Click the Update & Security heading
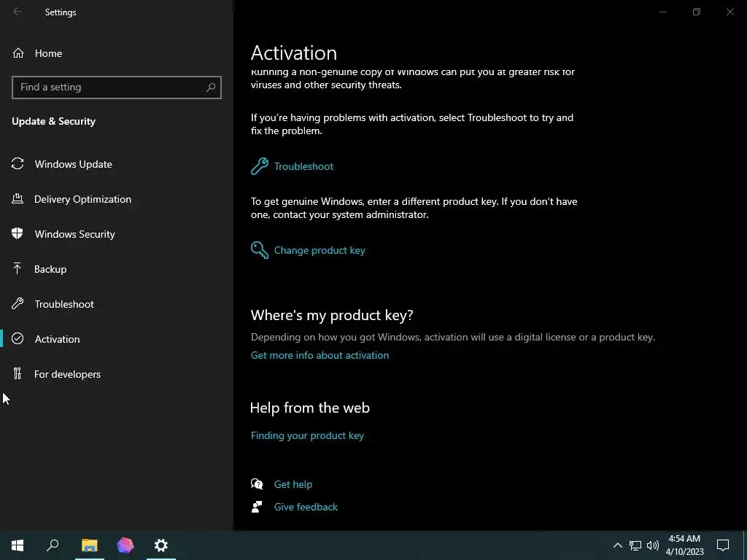 point(53,122)
